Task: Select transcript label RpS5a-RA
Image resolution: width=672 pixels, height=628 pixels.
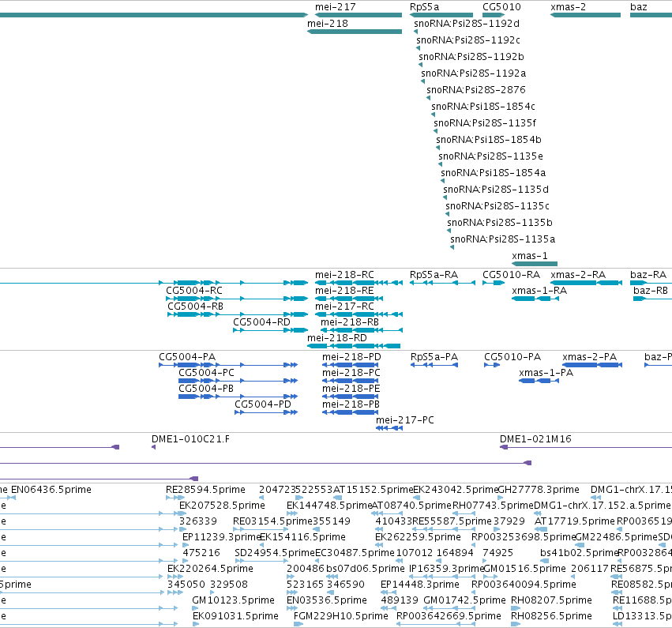Action: 434,275
